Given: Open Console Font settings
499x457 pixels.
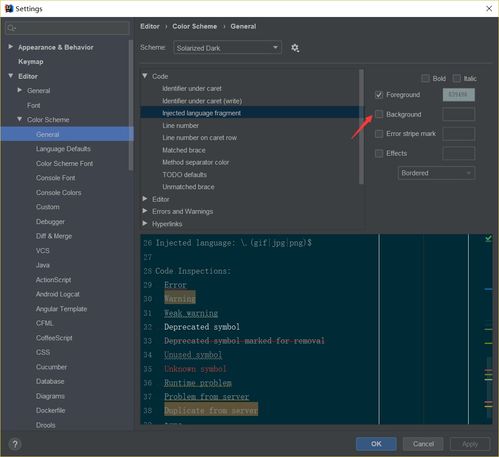Looking at the screenshot, I should pyautogui.click(x=55, y=178).
